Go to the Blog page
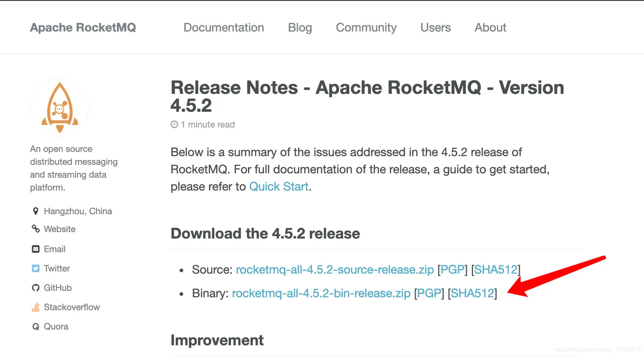Screen dimensions: 644x356 coord(300,28)
